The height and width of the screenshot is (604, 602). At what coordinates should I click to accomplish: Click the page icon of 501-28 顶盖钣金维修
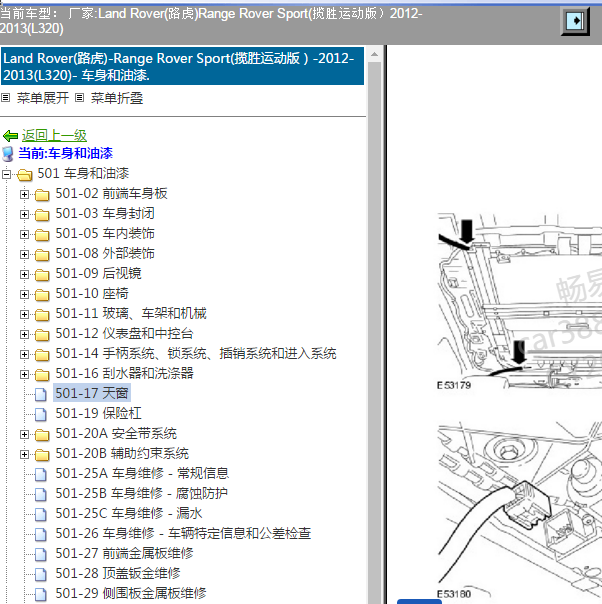(41, 574)
